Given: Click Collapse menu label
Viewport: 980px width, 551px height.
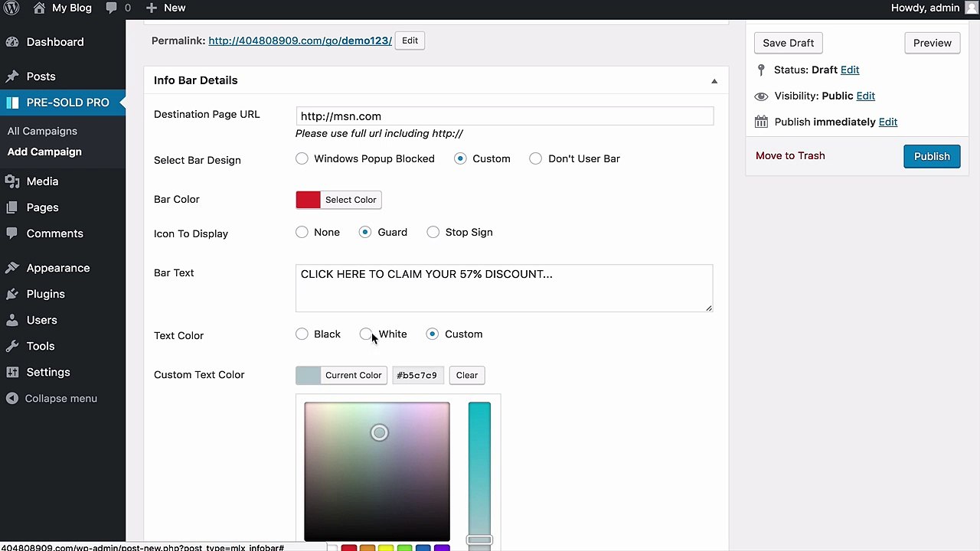Looking at the screenshot, I should (x=61, y=399).
